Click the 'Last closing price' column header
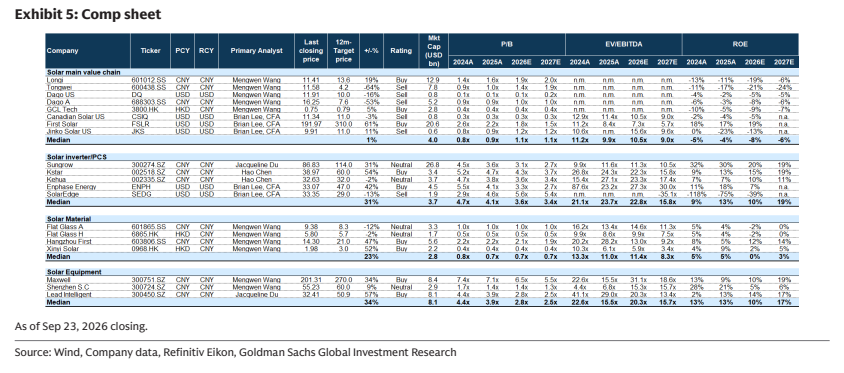 point(311,51)
